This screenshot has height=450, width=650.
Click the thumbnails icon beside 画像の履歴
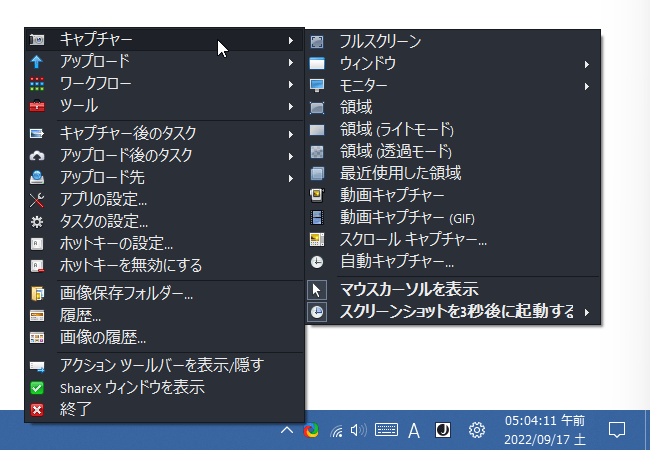tap(37, 338)
